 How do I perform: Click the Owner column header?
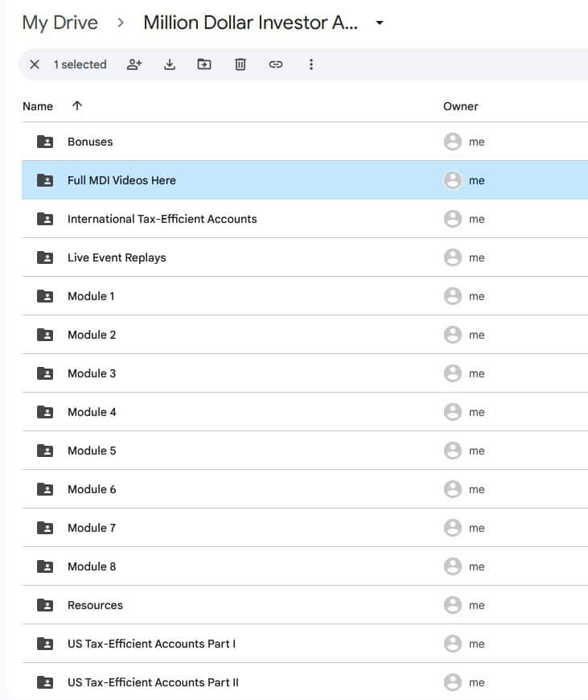tap(460, 106)
